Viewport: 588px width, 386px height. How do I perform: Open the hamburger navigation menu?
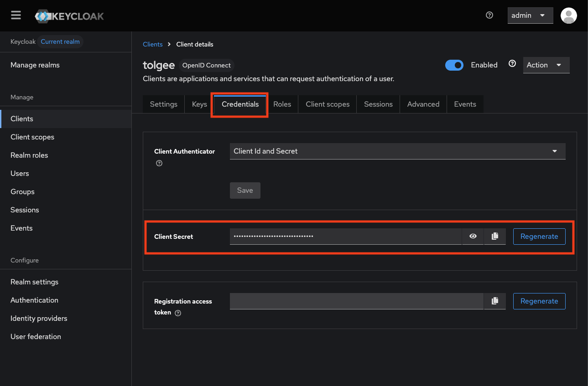click(x=16, y=15)
